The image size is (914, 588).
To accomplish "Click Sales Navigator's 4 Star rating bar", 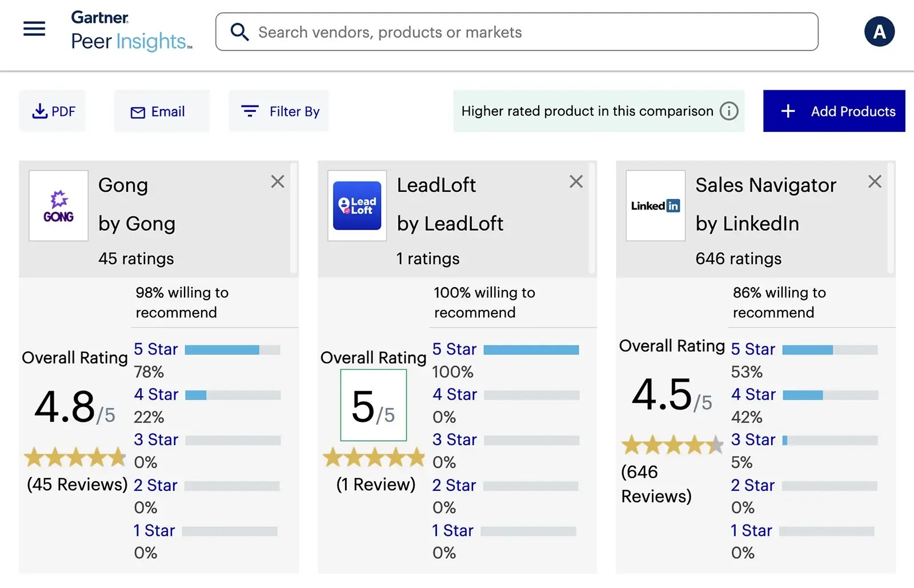I will pos(831,395).
